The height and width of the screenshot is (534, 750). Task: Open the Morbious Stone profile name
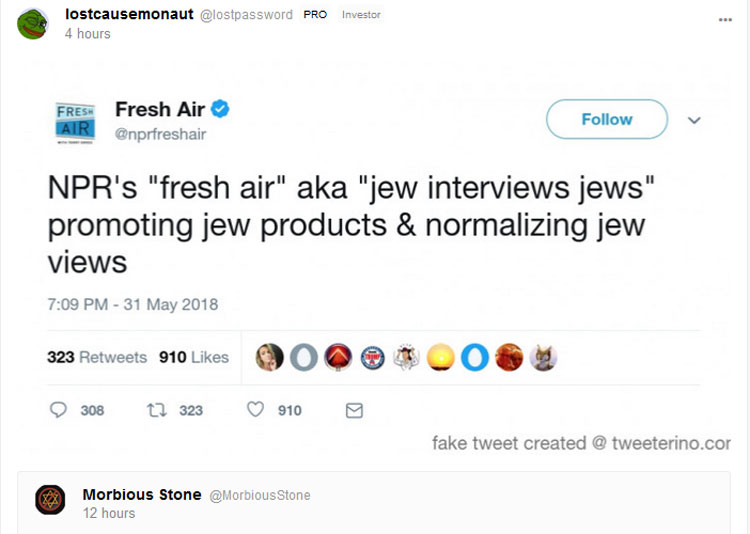(142, 494)
